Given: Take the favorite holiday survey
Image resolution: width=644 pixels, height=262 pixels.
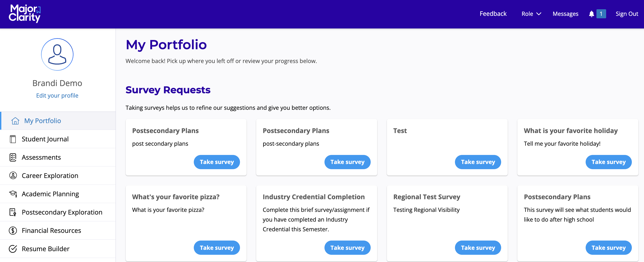Looking at the screenshot, I should point(608,162).
